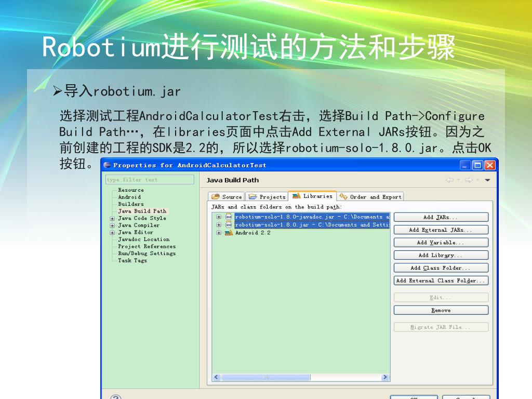
Task: Click the right arrow of the horizontal scrollbar
Action: tap(385, 377)
